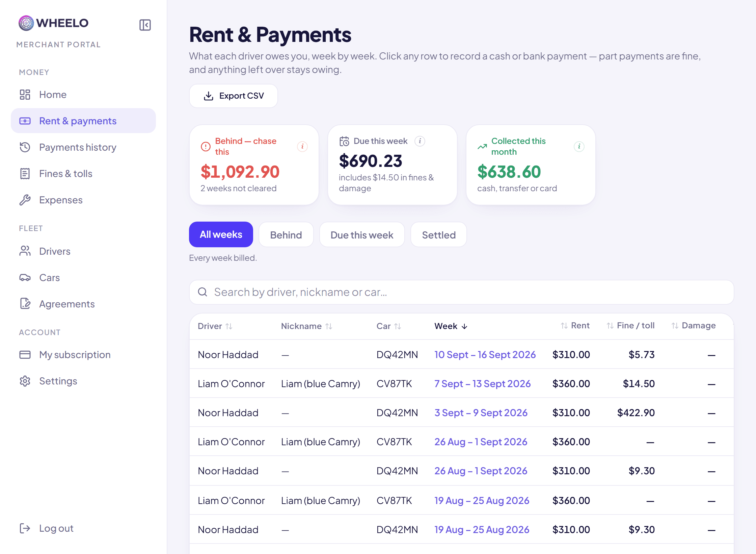This screenshot has height=554, width=756.
Task: Switch to the Settled filter tab
Action: (439, 235)
